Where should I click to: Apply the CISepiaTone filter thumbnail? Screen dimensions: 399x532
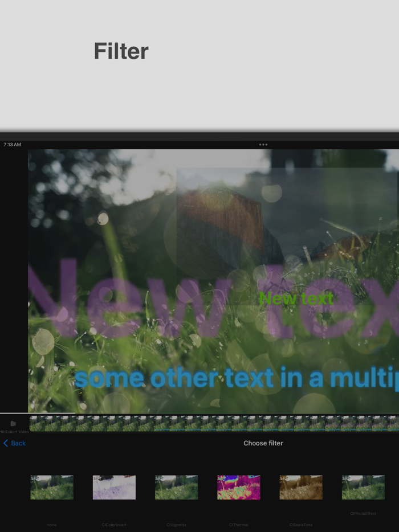(301, 487)
